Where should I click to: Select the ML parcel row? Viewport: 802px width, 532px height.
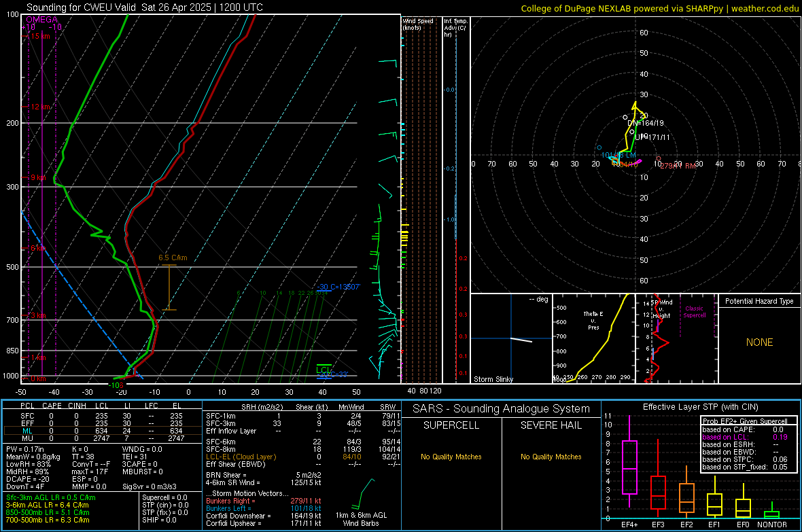103,431
